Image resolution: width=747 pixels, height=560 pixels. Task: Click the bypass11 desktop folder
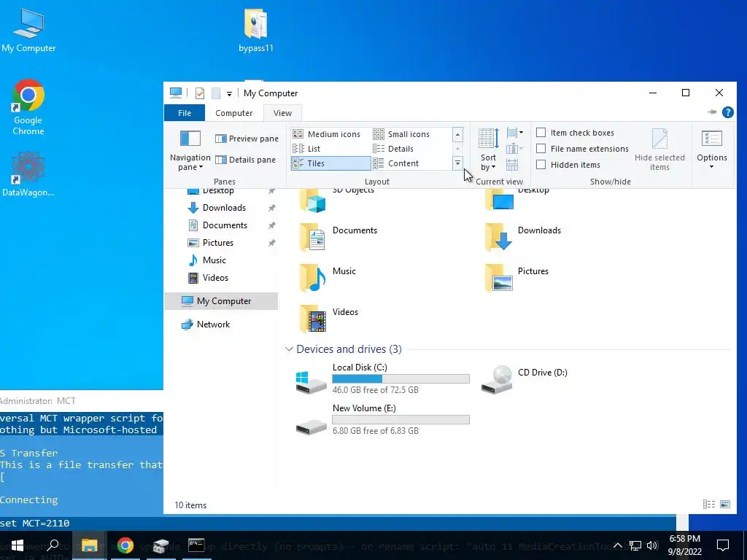256,31
